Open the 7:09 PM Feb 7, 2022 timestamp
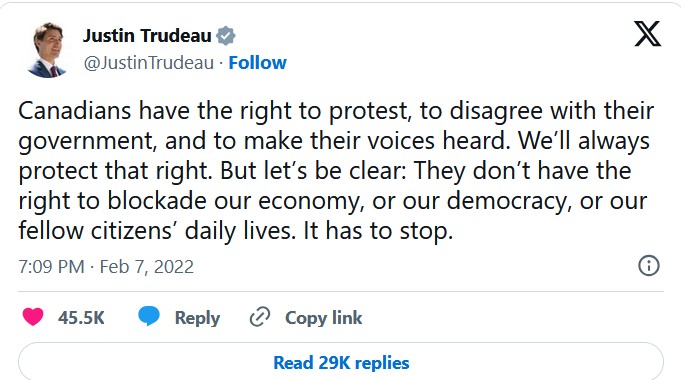 (x=106, y=267)
